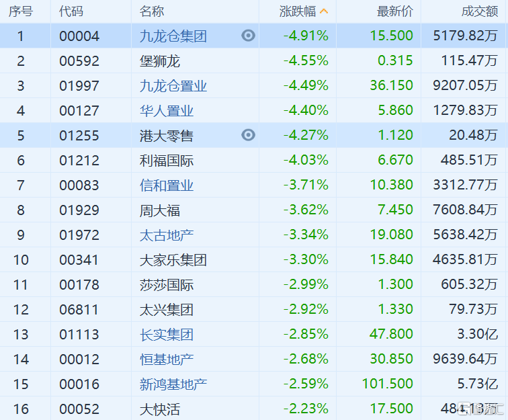Open stock link 信和置业
The image size is (508, 420).
click(167, 185)
